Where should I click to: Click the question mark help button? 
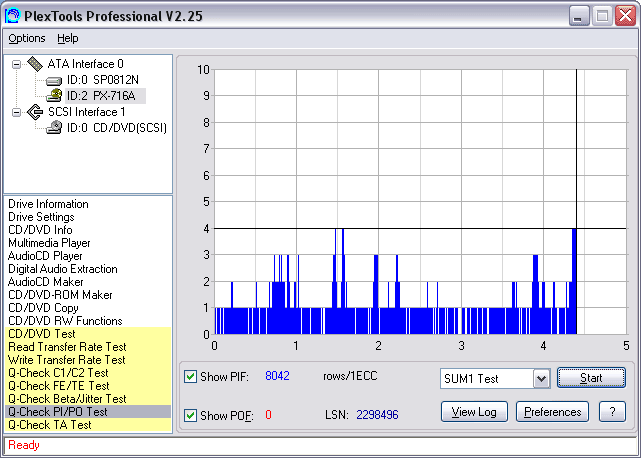(x=612, y=412)
